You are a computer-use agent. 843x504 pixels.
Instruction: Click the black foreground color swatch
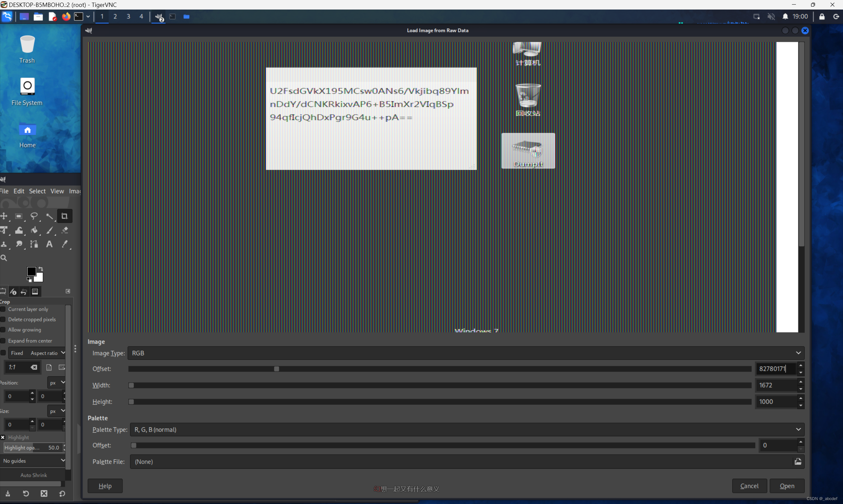[x=31, y=271]
